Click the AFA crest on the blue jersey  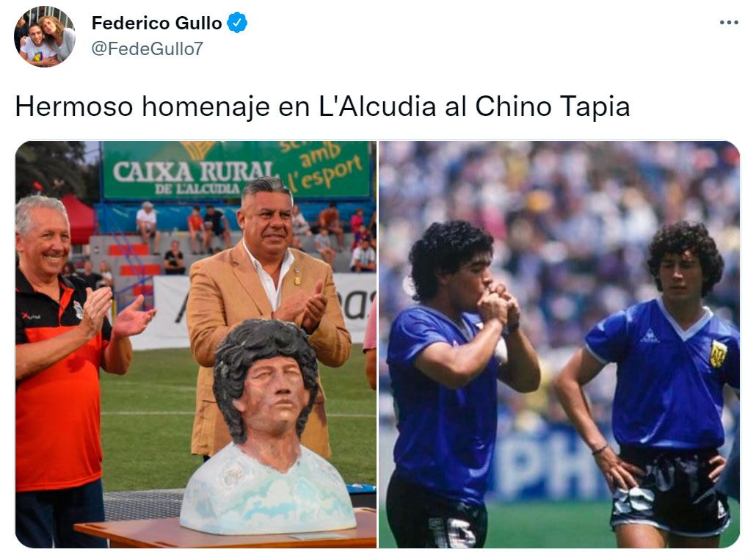[718, 354]
